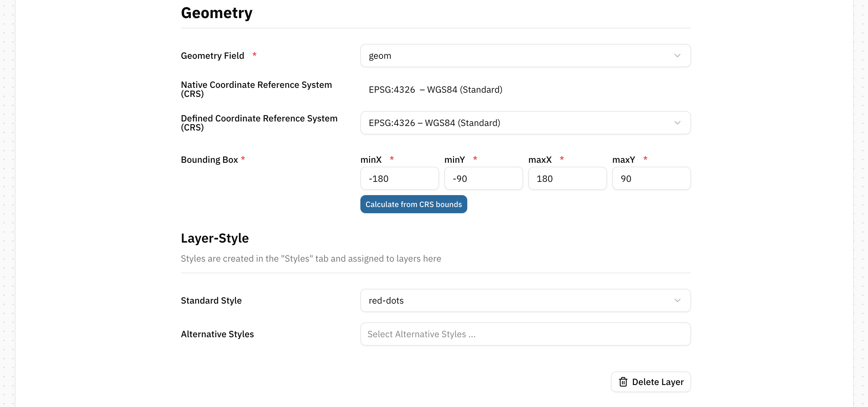Click the Styles tab hint description text
The width and height of the screenshot is (868, 407).
311,259
